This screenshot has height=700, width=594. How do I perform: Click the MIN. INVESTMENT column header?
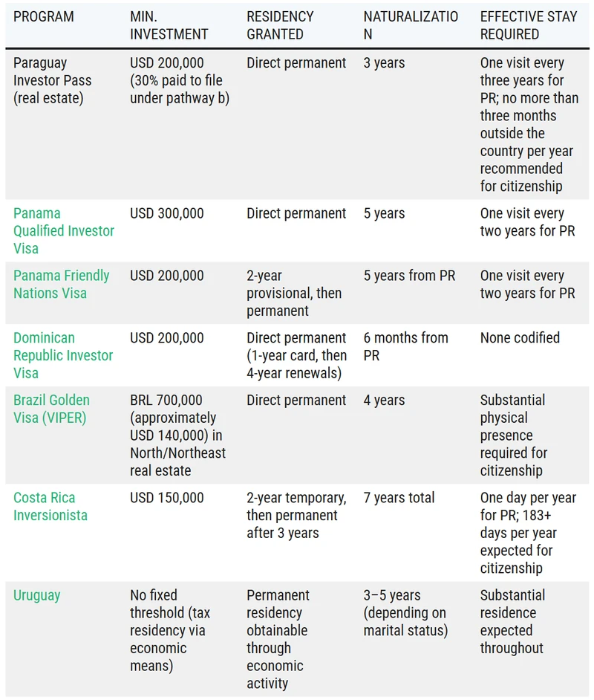pyautogui.click(x=169, y=25)
